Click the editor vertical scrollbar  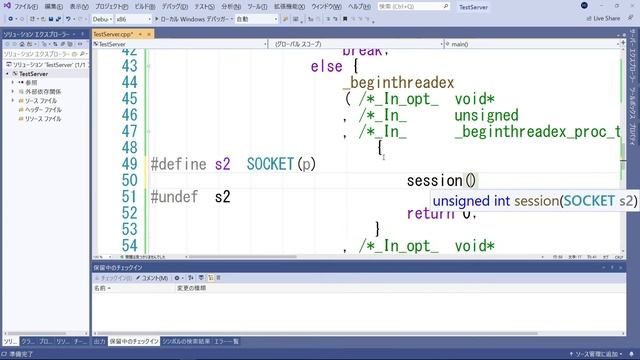[623, 151]
